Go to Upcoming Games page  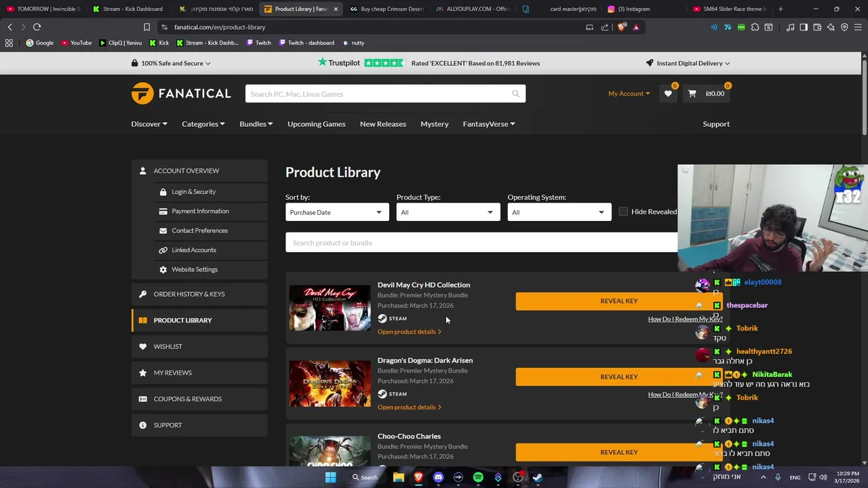(x=316, y=124)
